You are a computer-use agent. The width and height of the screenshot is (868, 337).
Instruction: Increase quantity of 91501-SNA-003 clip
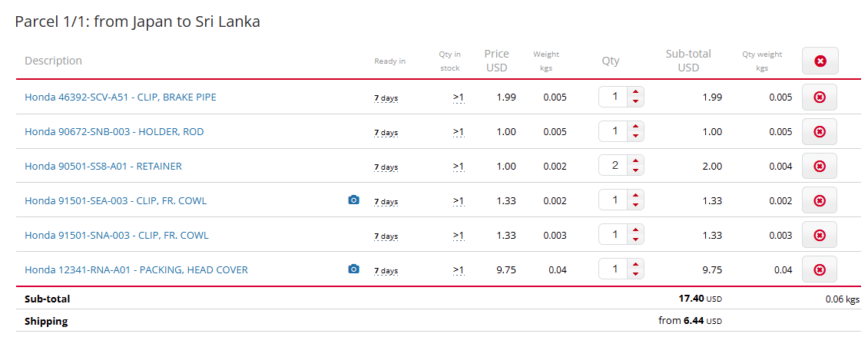635,230
